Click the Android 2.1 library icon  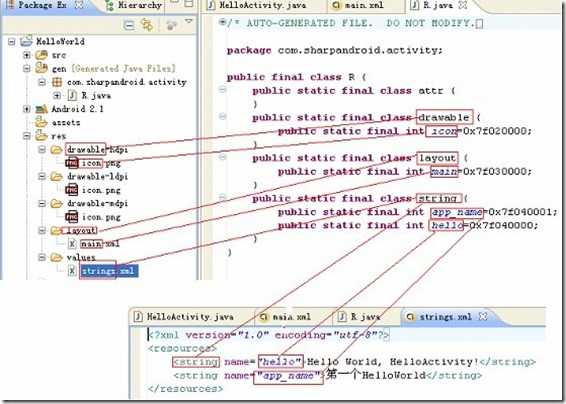pos(42,109)
